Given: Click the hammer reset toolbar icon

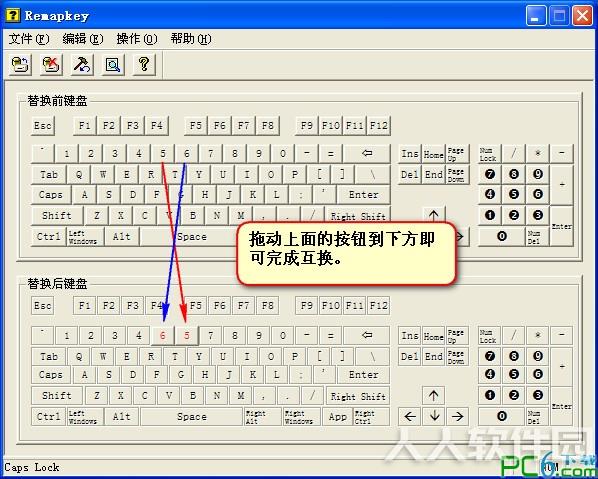Looking at the screenshot, I should click(x=82, y=64).
